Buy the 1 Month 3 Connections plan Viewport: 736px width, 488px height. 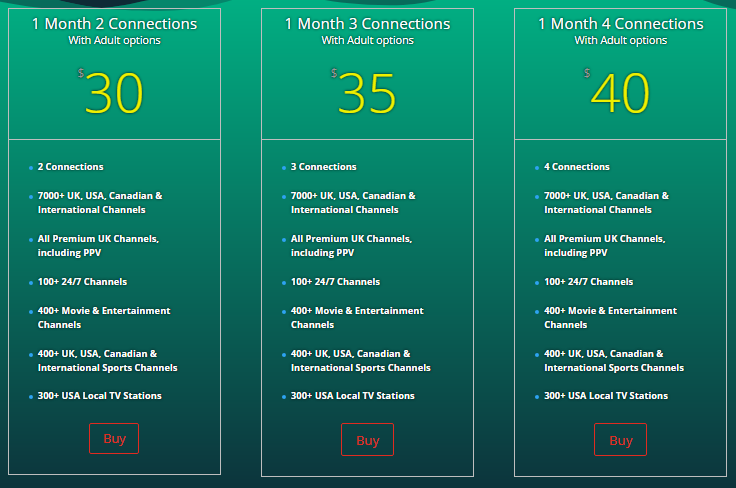(368, 440)
